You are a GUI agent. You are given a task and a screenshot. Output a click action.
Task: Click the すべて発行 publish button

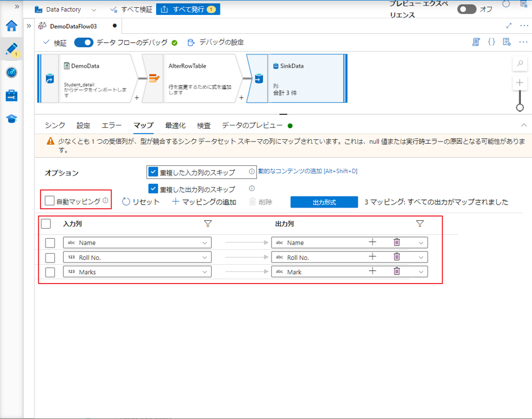(188, 9)
